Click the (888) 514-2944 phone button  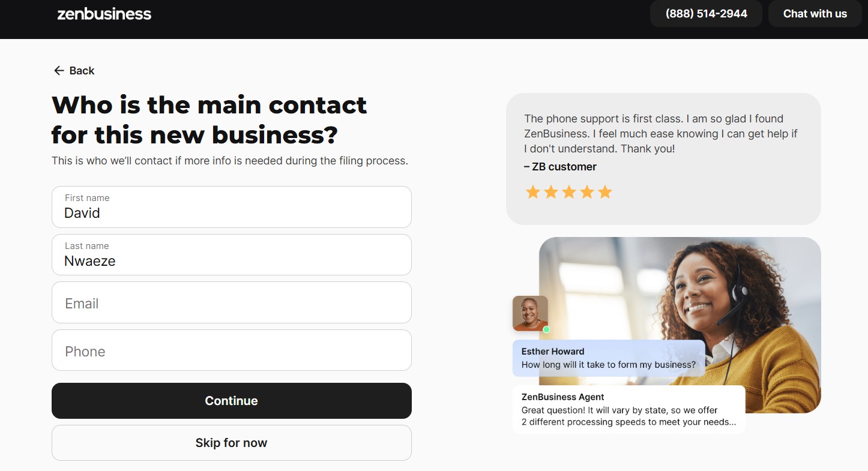click(706, 13)
